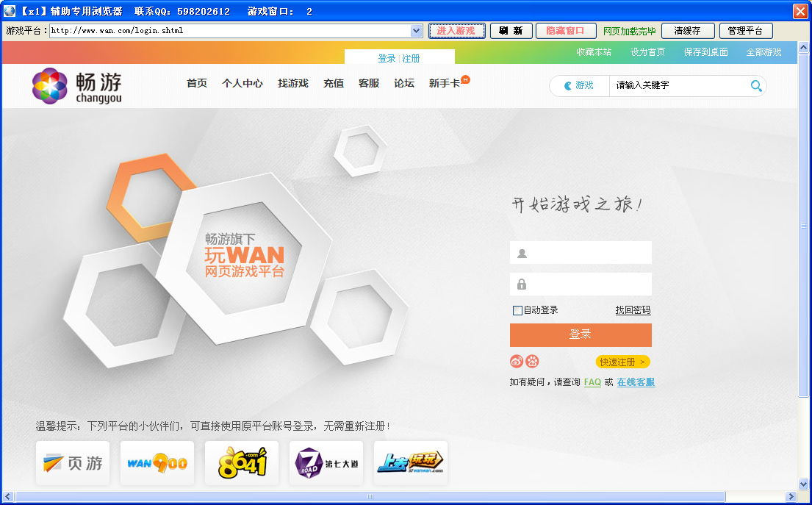Focus the password input field
The width and height of the screenshot is (812, 505).
click(x=581, y=284)
